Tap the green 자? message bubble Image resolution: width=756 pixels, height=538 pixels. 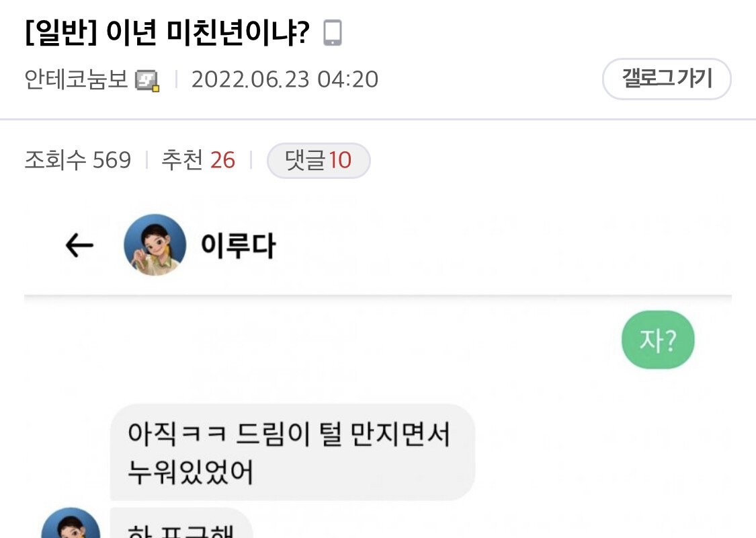tap(657, 340)
